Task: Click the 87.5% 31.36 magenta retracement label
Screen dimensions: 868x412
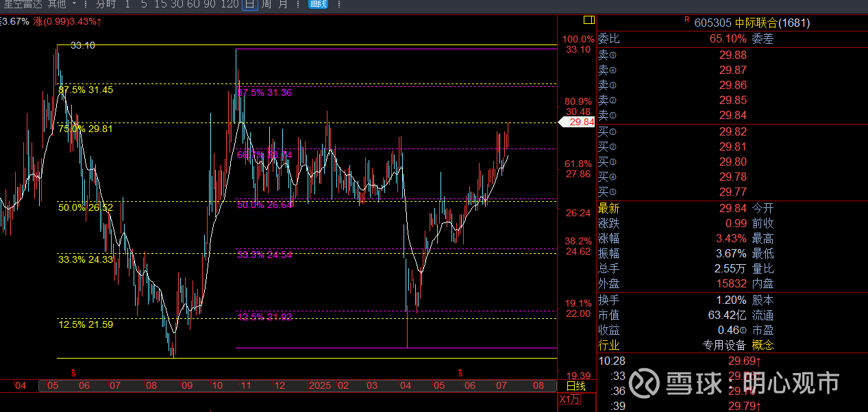Action: pos(264,92)
